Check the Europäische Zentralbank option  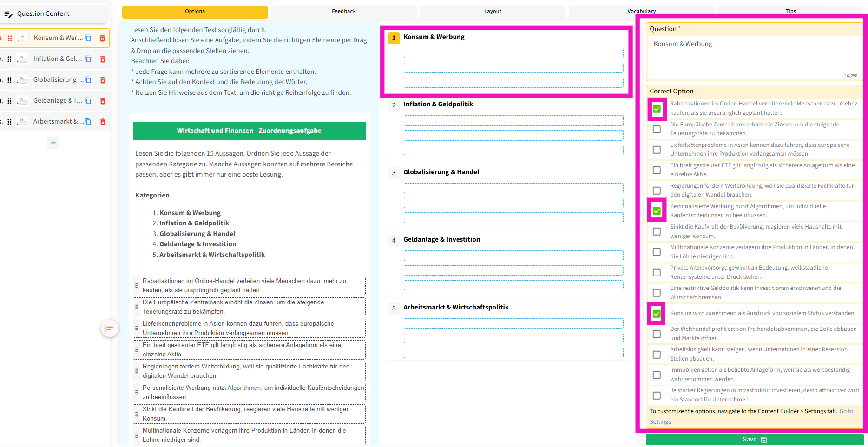click(657, 129)
